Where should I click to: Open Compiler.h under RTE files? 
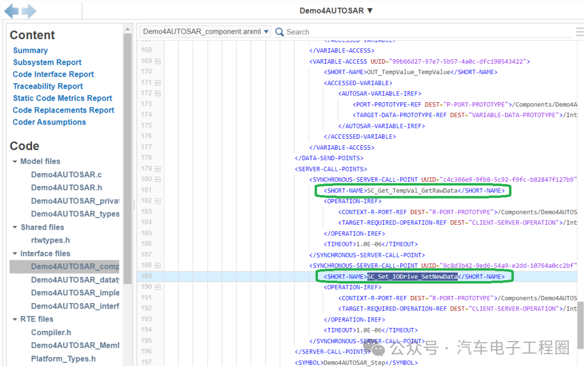tap(51, 332)
